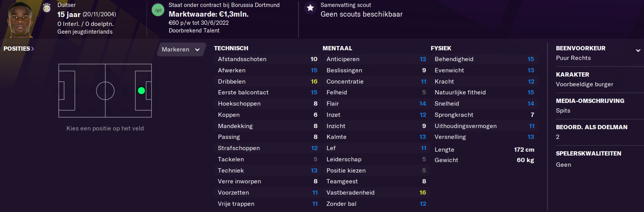Click the German national team badge icon
The image size is (644, 212).
47,8
